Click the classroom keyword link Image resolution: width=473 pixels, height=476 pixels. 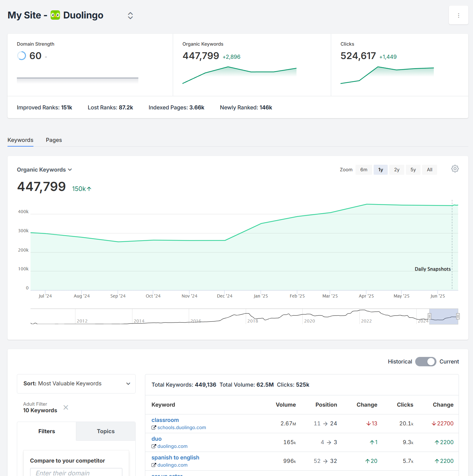[165, 420]
